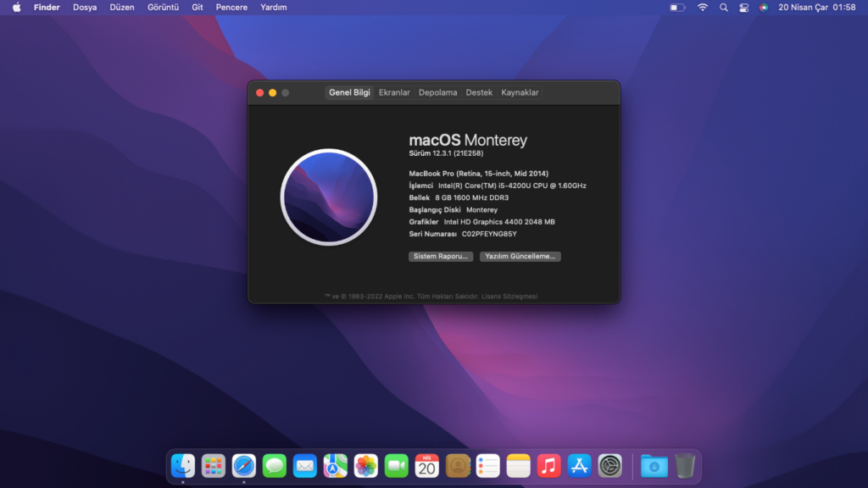
Task: Open Notes app in the Dock
Action: tap(518, 466)
